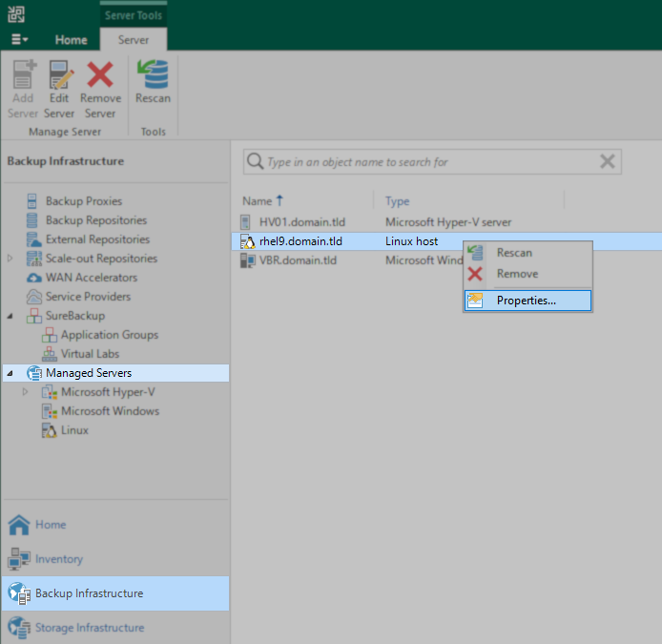Screen dimensions: 662x644
Task: Clear search with the X button
Action: click(607, 162)
